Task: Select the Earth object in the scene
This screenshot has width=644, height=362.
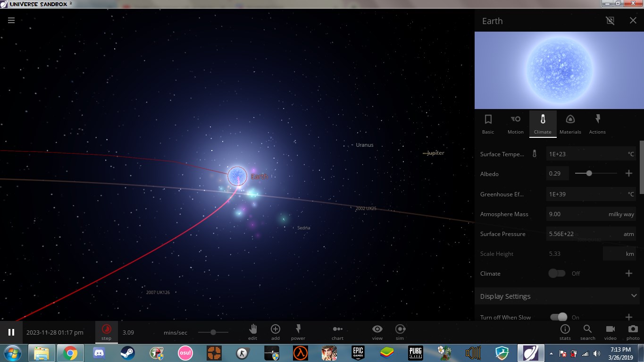Action: pos(237,176)
